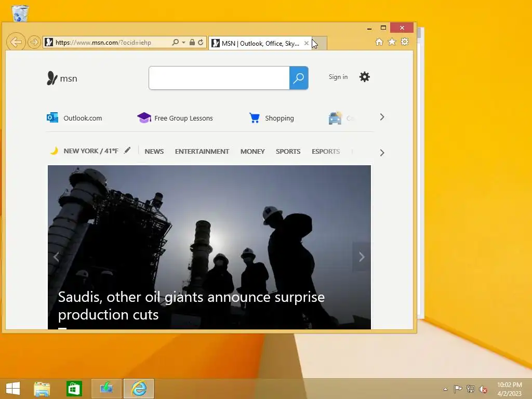Viewport: 532px width, 399px height.
Task: Open the clock showing 10:02 PM
Action: coord(509,389)
